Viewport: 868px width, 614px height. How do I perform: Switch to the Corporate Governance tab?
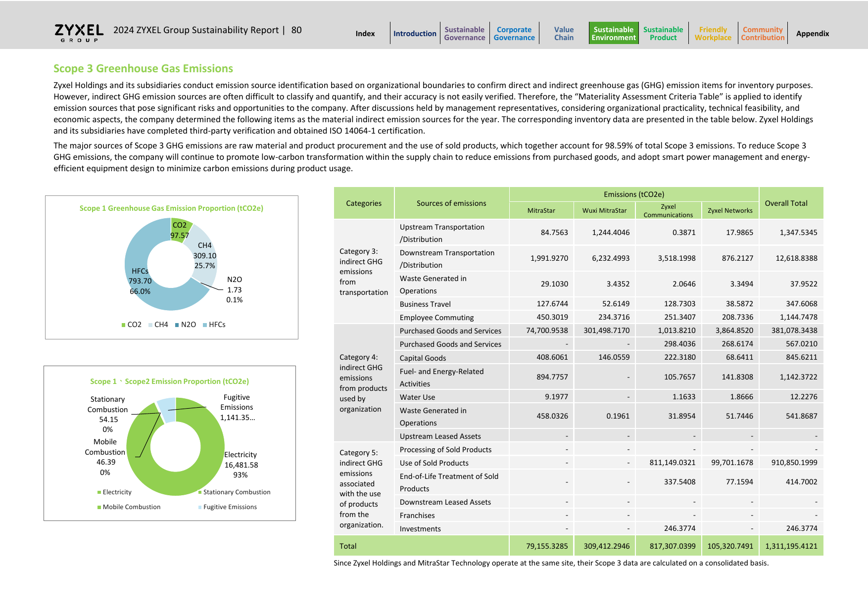[x=514, y=34]
